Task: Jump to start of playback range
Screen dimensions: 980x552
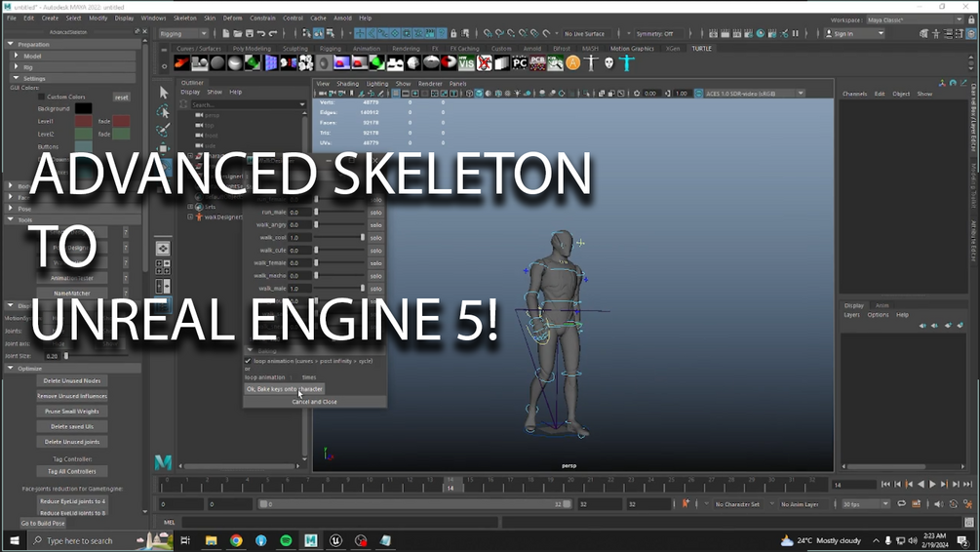Action: 885,484
